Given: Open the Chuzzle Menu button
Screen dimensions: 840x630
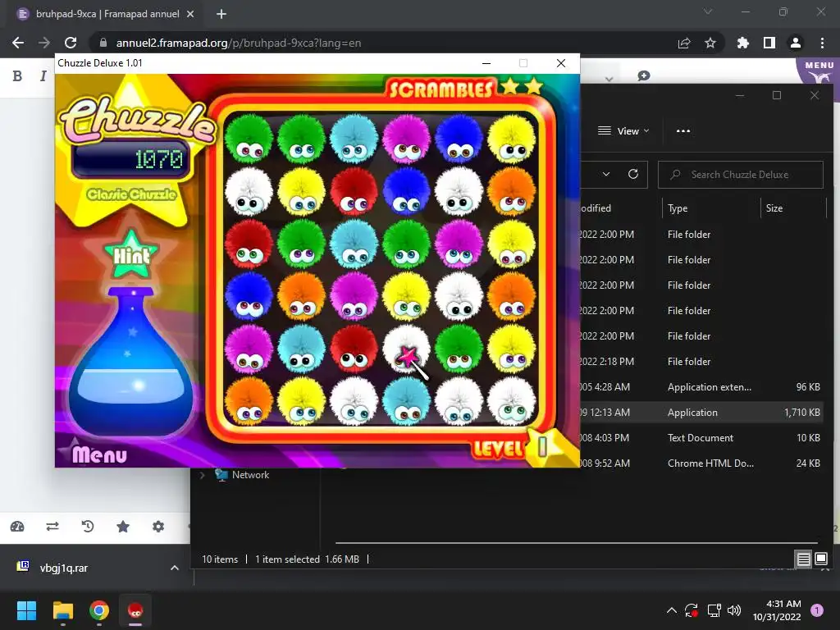Looking at the screenshot, I should pyautogui.click(x=99, y=454).
